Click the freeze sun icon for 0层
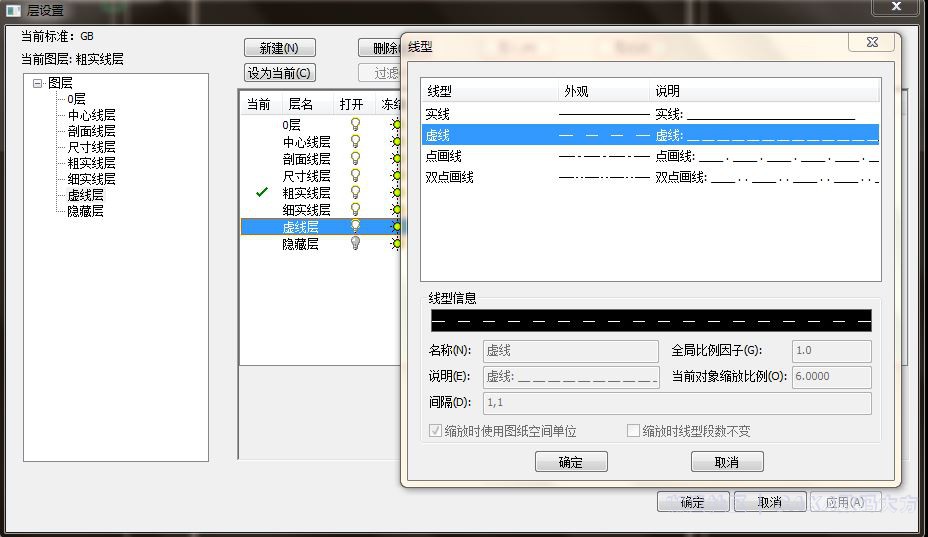 [396, 124]
